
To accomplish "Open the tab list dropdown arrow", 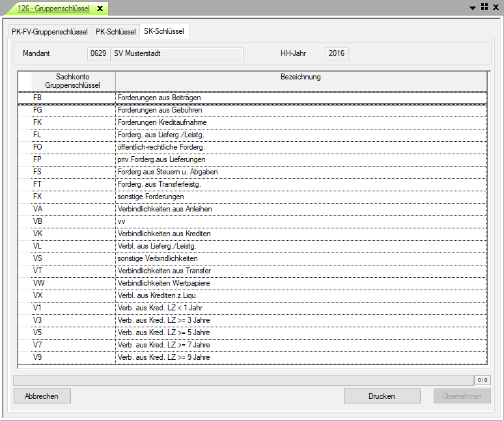I will [473, 7].
